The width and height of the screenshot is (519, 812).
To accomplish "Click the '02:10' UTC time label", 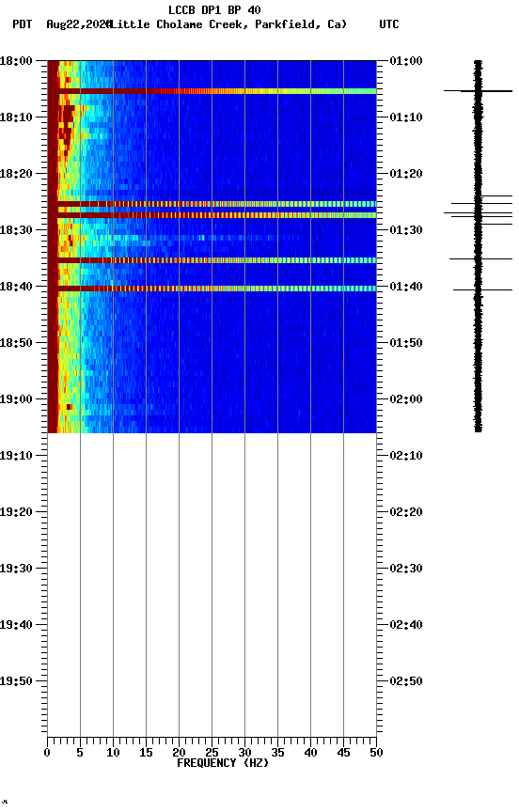I will coord(406,456).
